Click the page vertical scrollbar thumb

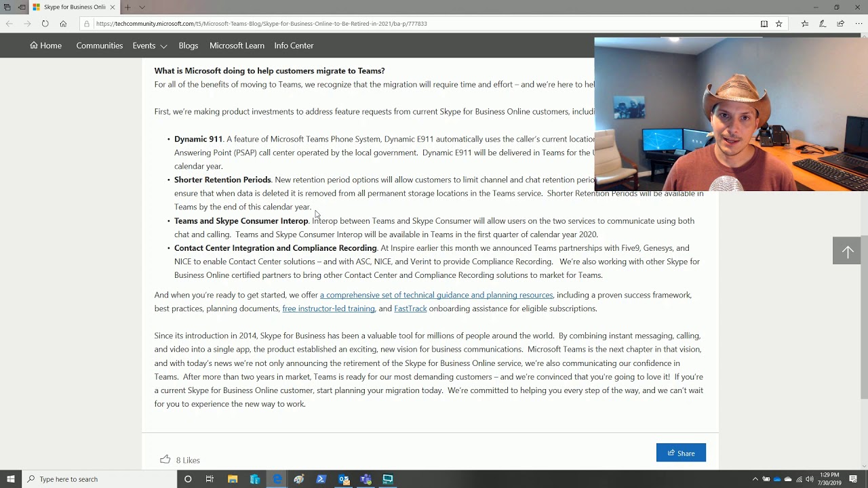pyautogui.click(x=864, y=317)
